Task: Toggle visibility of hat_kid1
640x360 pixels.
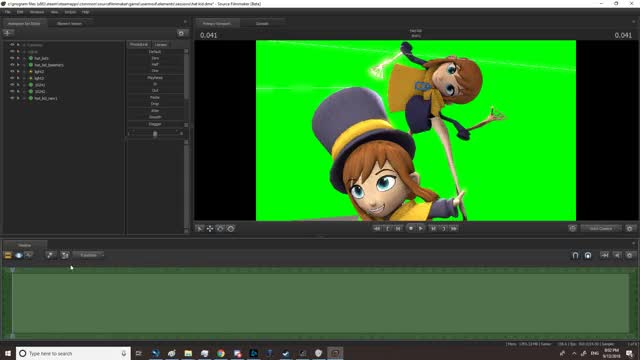Action: (12, 58)
